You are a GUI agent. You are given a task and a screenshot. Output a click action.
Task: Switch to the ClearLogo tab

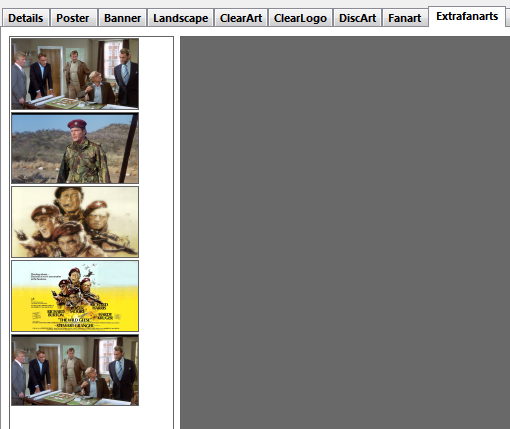[x=300, y=18]
